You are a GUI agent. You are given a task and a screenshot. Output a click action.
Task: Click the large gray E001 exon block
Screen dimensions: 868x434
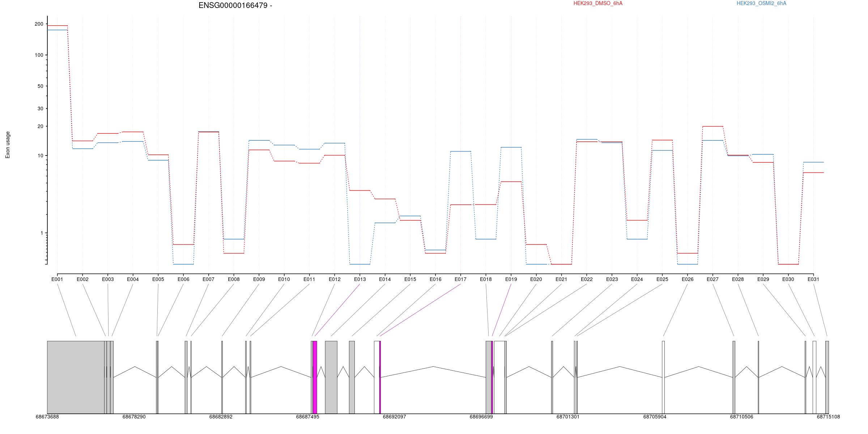pyautogui.click(x=76, y=377)
